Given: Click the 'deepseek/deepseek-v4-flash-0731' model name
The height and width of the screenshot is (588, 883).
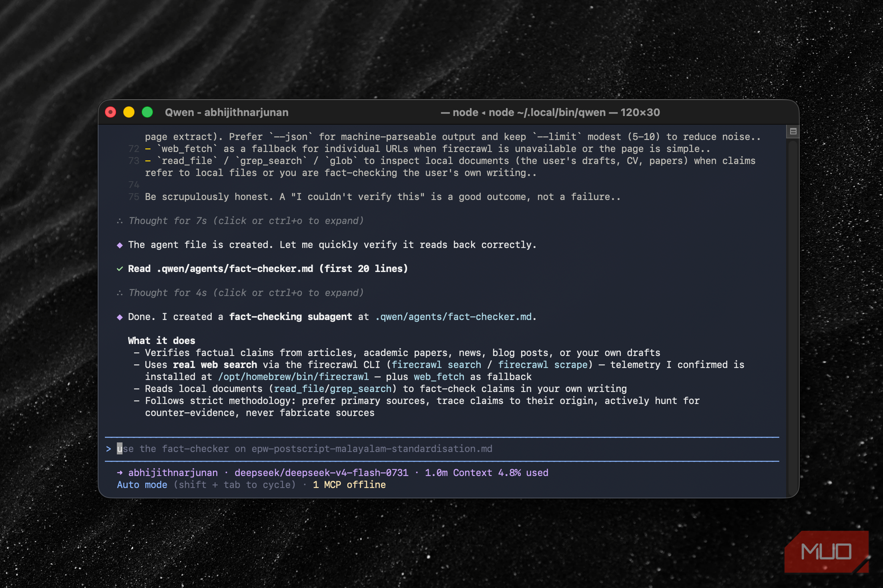Looking at the screenshot, I should tap(321, 473).
